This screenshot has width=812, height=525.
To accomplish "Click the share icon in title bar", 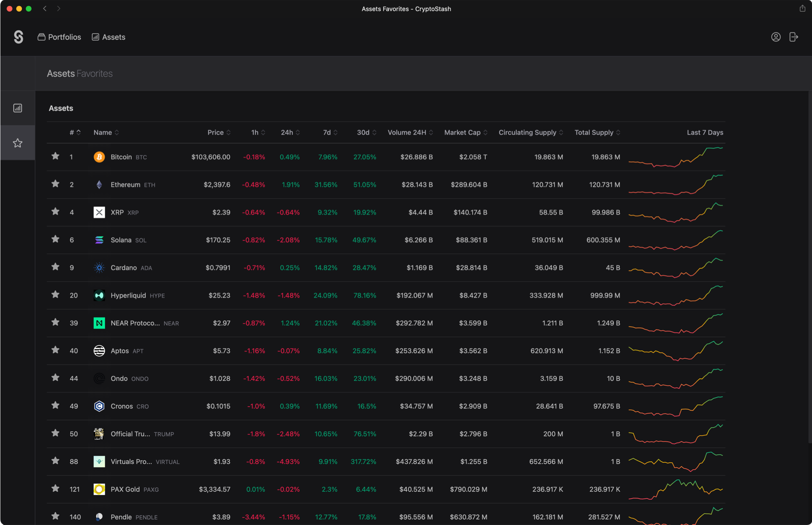I will point(802,9).
